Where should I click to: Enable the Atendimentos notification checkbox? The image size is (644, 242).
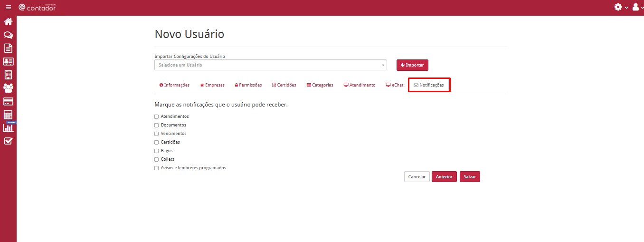pyautogui.click(x=157, y=116)
